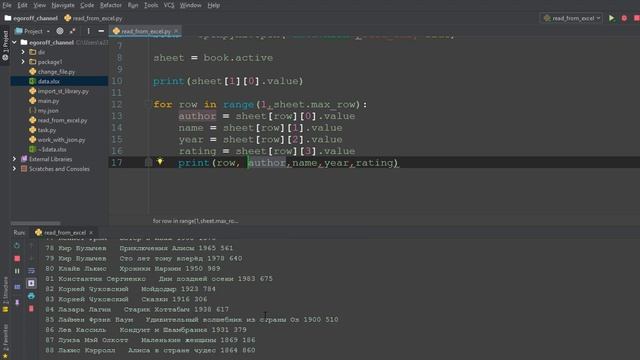Screen dimensions: 640x360
Task: Click the fold marker beside line 17
Action: tap(148, 162)
